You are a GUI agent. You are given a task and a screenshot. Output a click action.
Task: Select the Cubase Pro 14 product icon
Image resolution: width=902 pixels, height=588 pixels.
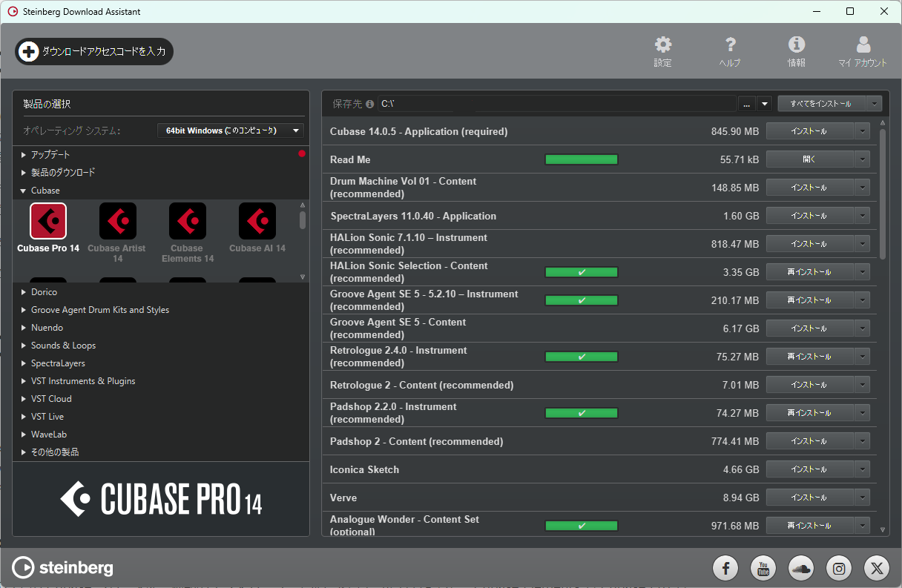pyautogui.click(x=48, y=221)
